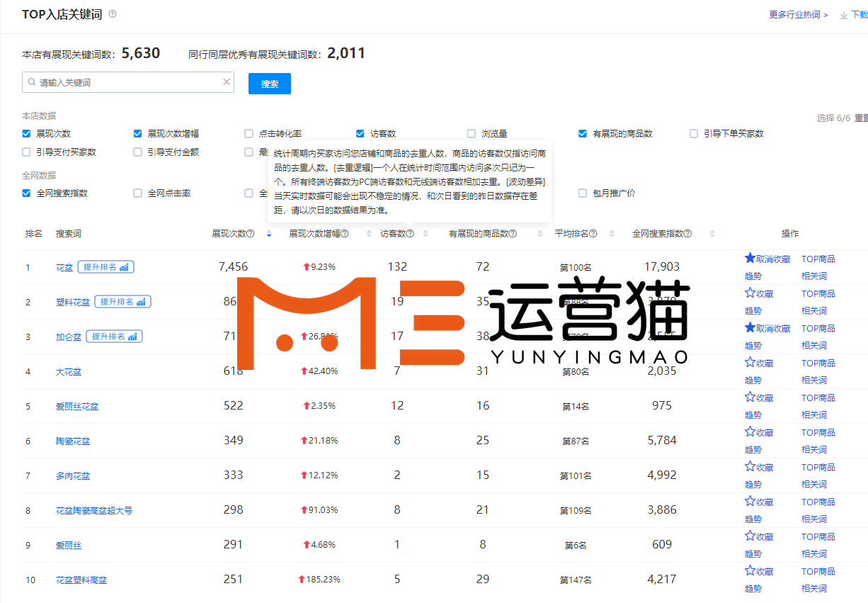Clear the keyword search box with X
The image size is (868, 603).
pos(227,82)
